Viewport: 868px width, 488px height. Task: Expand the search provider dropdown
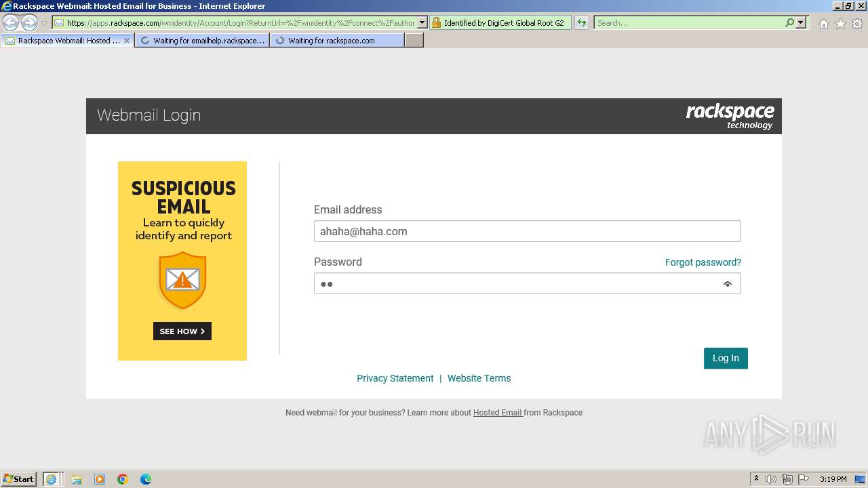(801, 23)
